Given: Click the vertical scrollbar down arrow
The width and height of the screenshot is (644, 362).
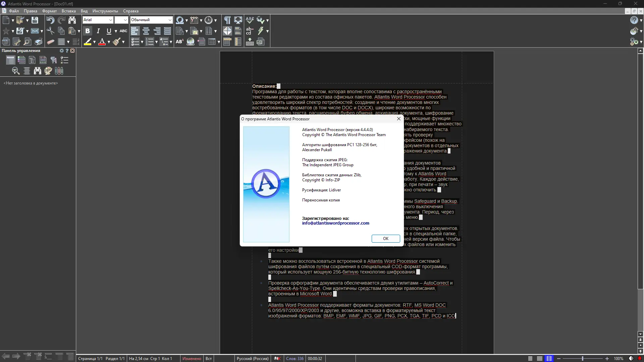Looking at the screenshot, I should click(x=640, y=334).
